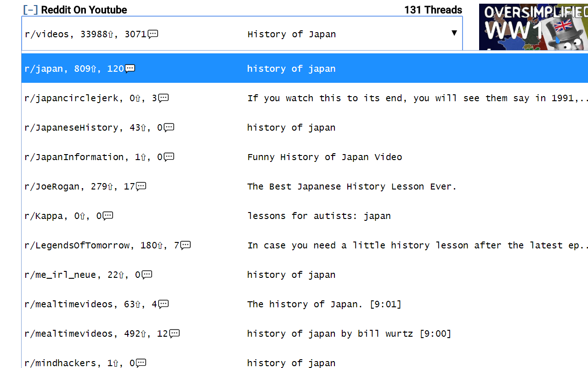588x368 pixels.
Task: Choose the r/mindhackers thread option
Action: 305,359
